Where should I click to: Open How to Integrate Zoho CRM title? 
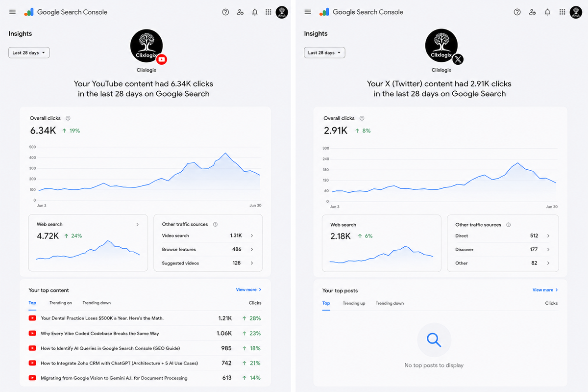pos(119,363)
